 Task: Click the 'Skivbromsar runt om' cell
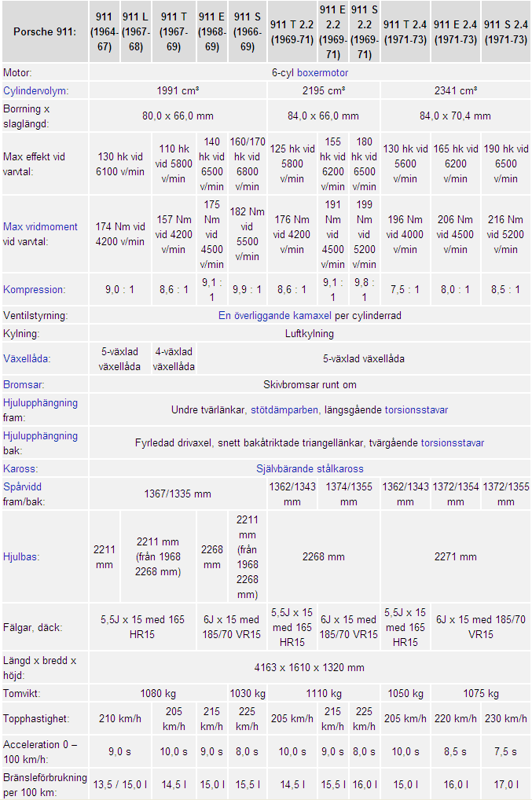click(310, 385)
